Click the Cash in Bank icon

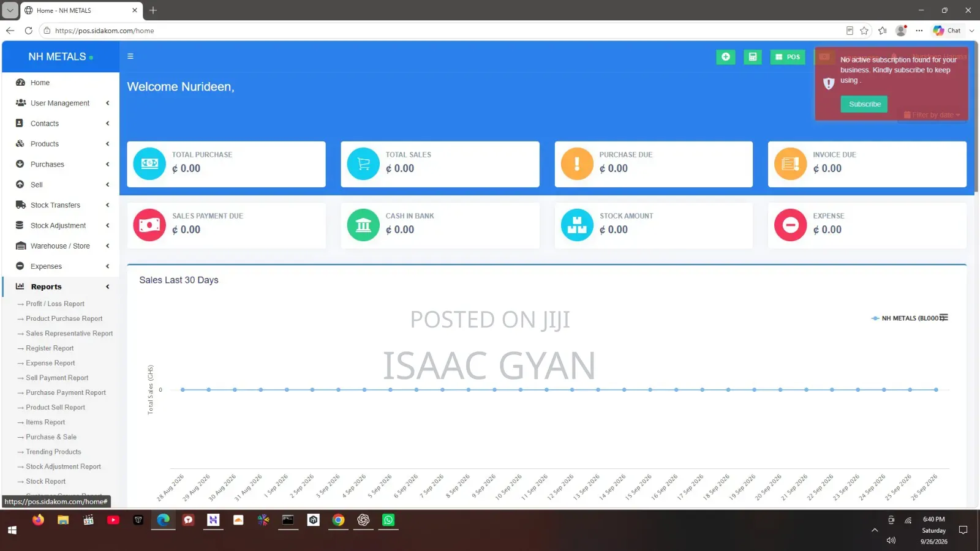(363, 225)
